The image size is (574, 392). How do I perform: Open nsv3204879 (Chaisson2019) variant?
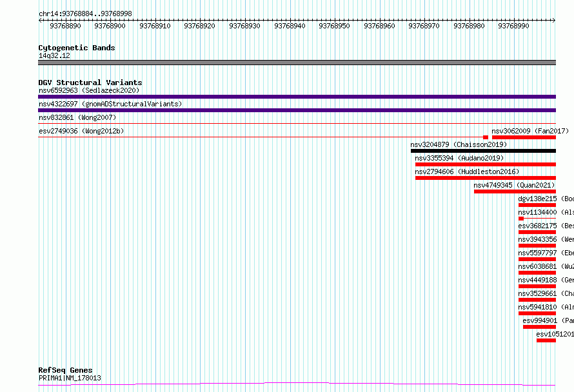click(x=459, y=144)
